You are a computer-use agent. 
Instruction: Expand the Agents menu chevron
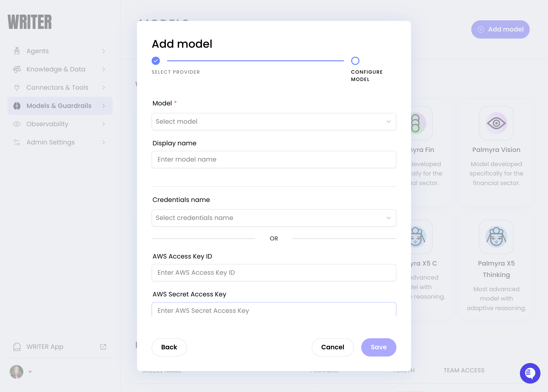[104, 51]
